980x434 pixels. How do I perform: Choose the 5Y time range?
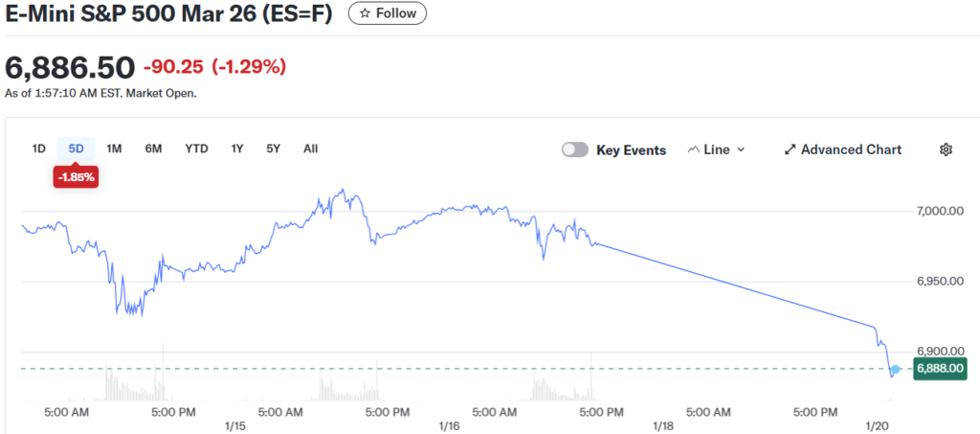tap(274, 148)
